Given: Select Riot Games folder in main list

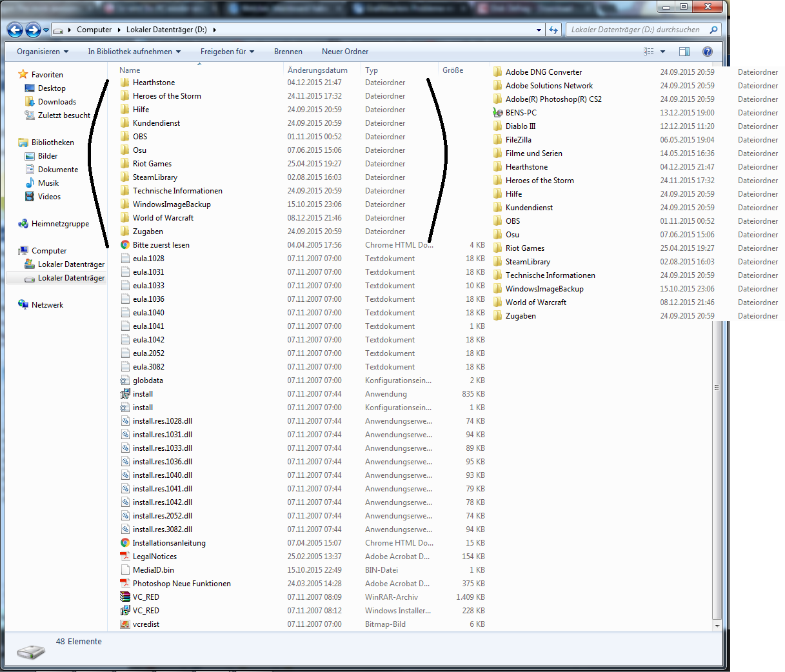Looking at the screenshot, I should [x=152, y=164].
